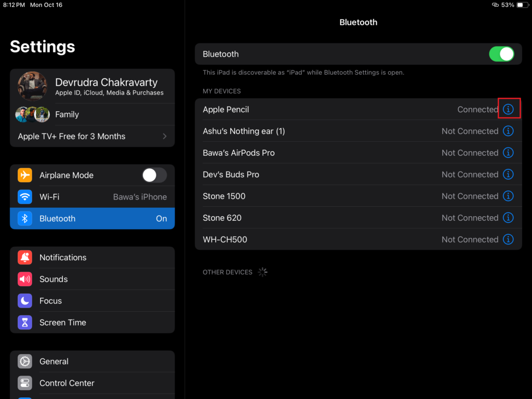Expand Apple TV+ Free for 3 Months
532x399 pixels.
pyautogui.click(x=92, y=136)
